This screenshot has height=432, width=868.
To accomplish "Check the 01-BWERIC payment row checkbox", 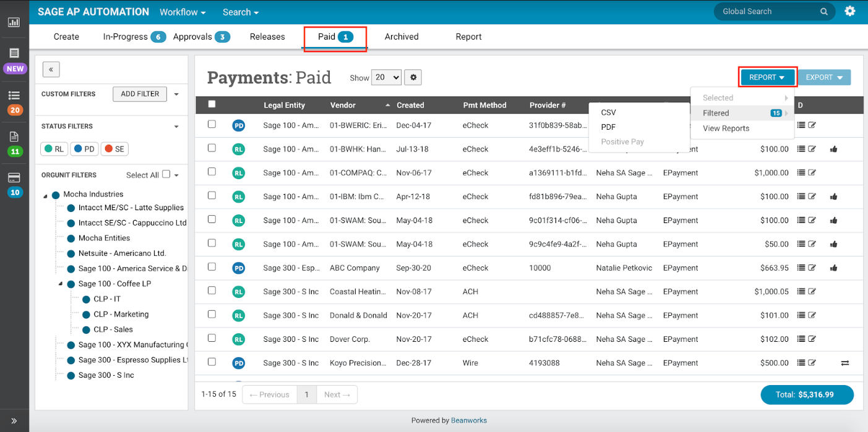I will click(x=212, y=124).
